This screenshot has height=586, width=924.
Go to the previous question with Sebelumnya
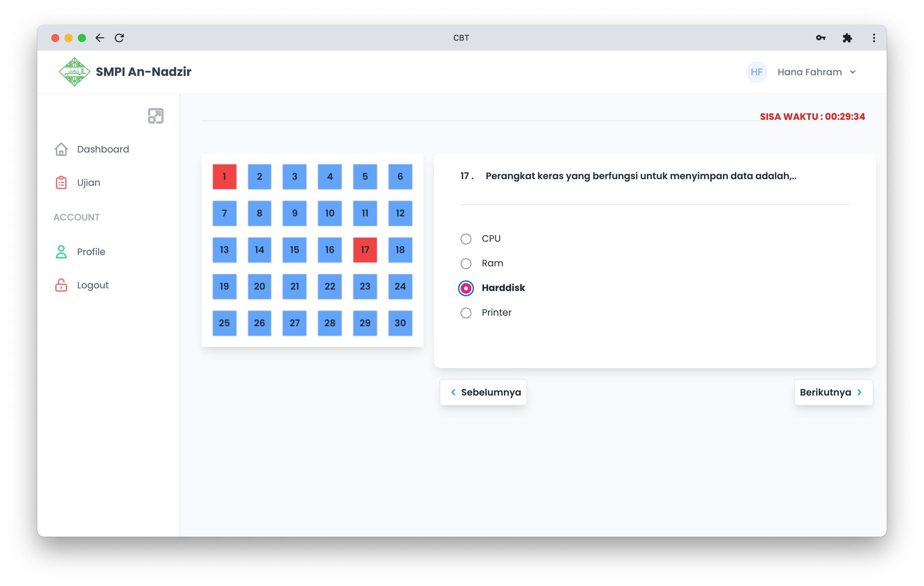point(483,392)
